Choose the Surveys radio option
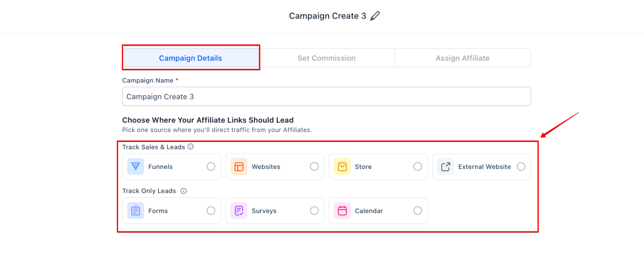Image resolution: width=644 pixels, height=270 pixels. [x=314, y=210]
